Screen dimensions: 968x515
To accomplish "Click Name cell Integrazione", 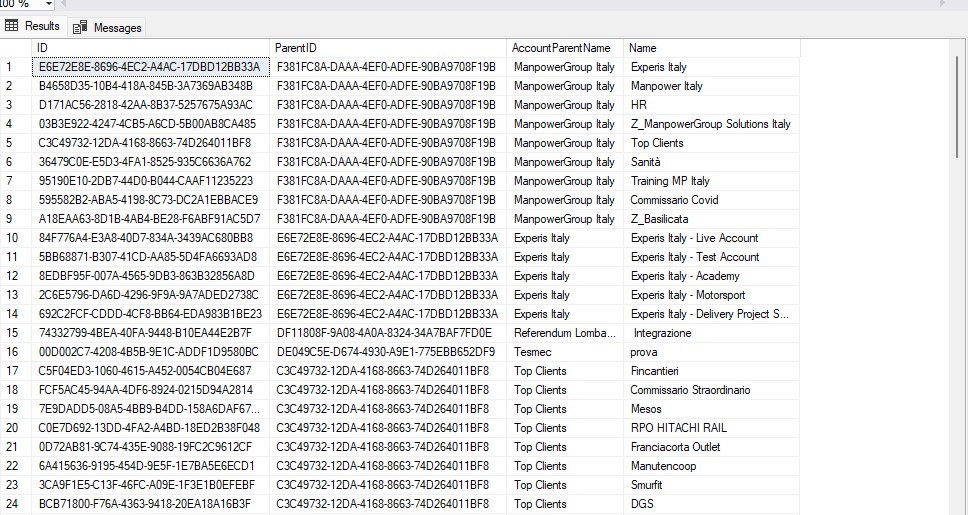I will click(712, 333).
